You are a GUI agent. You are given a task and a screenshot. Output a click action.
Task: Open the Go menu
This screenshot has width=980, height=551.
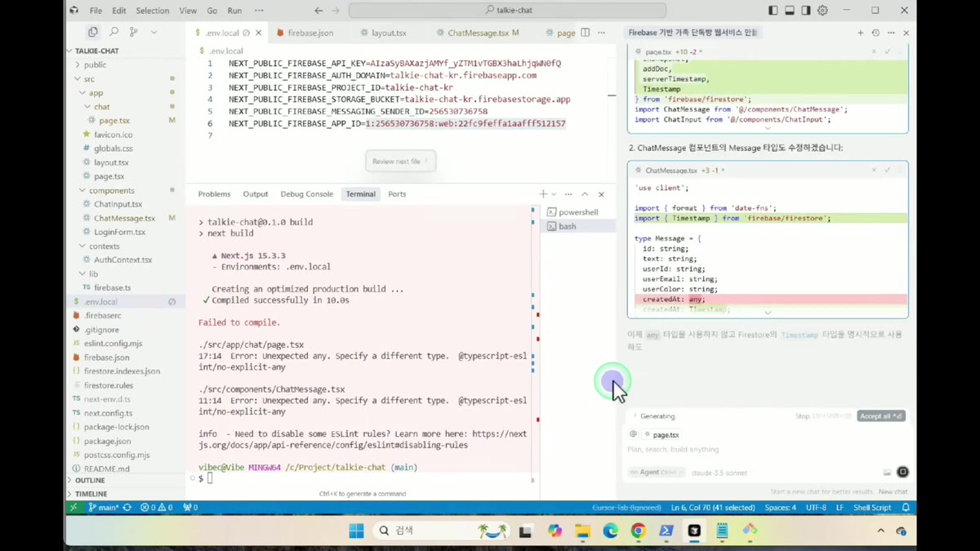(212, 11)
